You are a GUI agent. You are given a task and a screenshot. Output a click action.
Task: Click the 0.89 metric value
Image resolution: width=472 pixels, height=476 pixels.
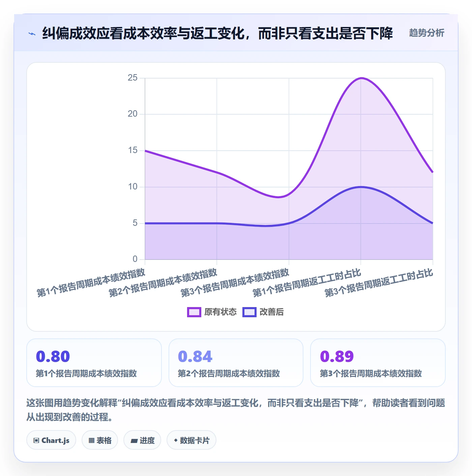tap(337, 357)
